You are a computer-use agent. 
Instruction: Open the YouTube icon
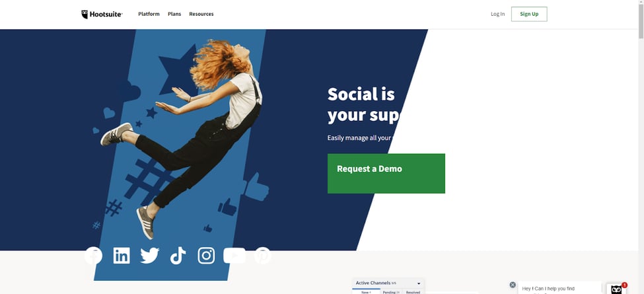tap(234, 256)
